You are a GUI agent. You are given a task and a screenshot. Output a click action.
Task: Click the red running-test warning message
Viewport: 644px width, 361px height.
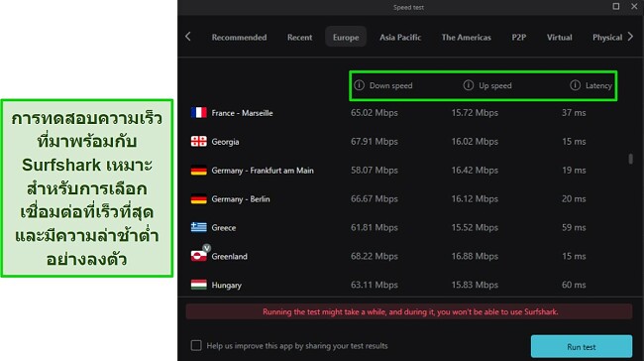pos(409,311)
